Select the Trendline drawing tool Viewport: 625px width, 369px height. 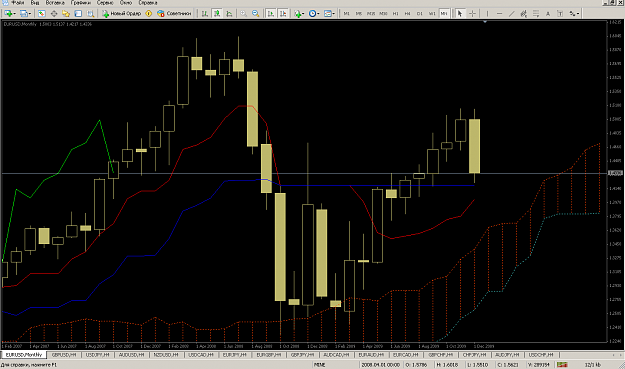[511, 14]
